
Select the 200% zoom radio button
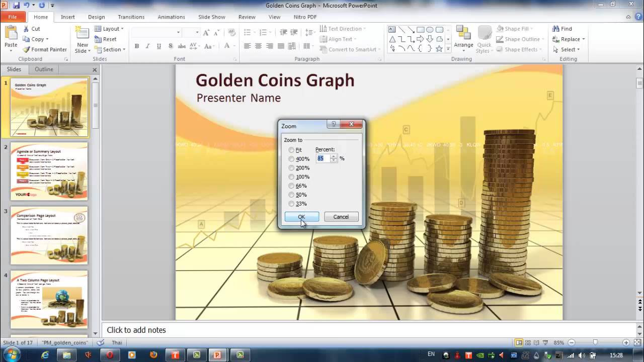point(291,168)
